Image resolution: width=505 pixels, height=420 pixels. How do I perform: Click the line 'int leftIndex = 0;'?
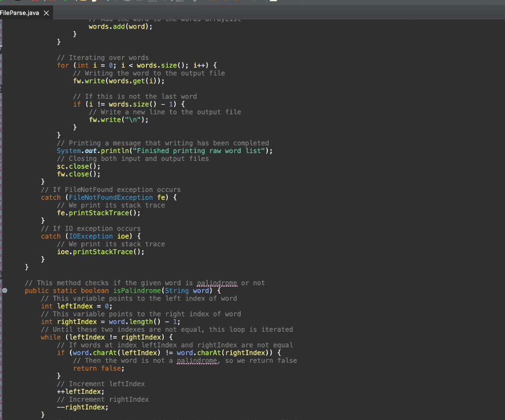coord(76,306)
